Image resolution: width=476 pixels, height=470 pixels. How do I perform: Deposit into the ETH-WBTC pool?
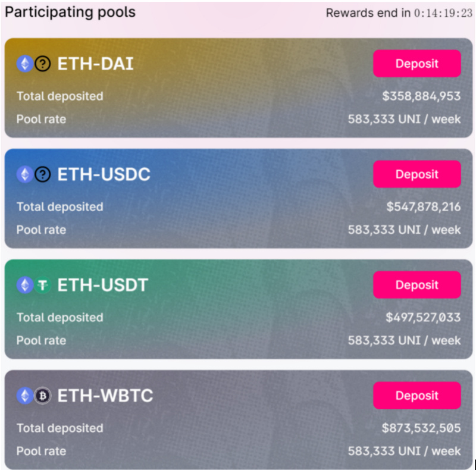click(x=417, y=395)
